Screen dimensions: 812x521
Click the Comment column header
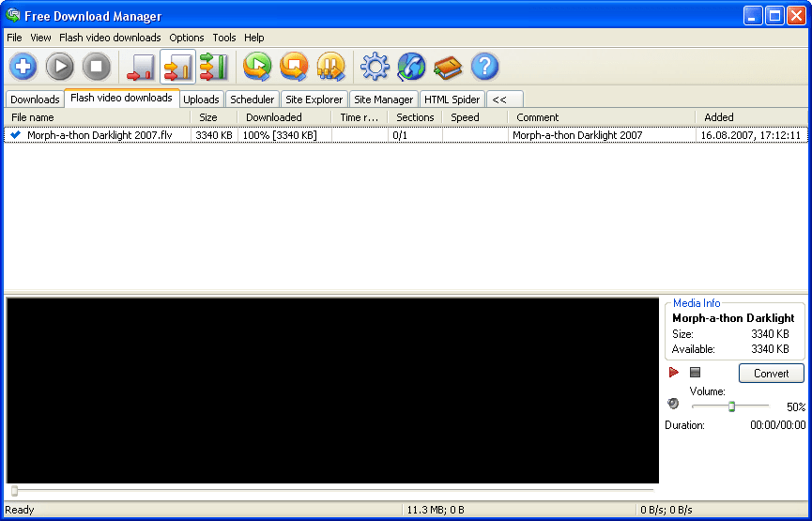coord(602,117)
